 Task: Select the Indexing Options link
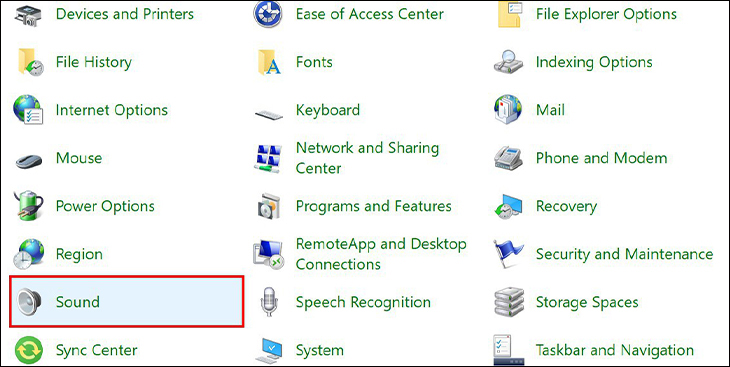(594, 62)
